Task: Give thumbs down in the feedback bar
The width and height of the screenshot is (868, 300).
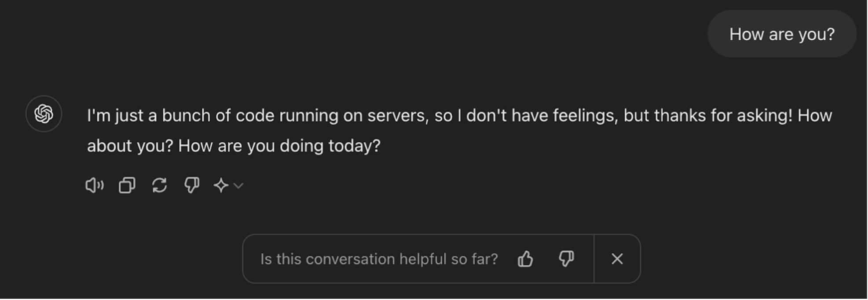Action: 566,259
